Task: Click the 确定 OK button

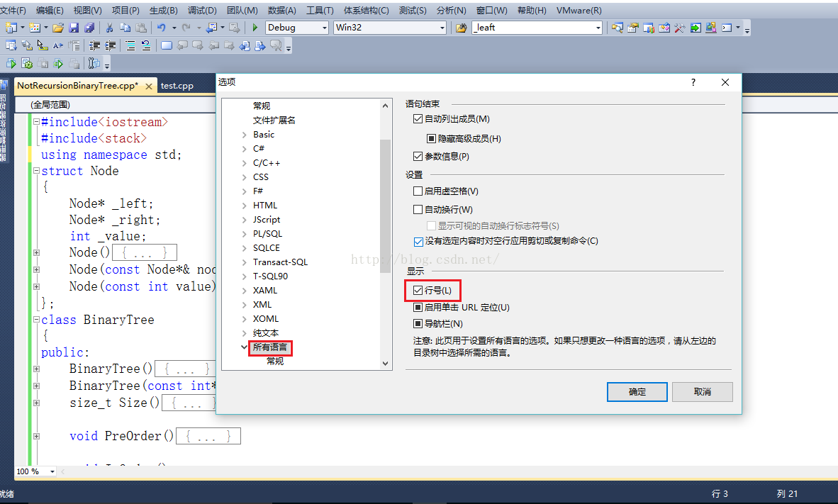Action: 637,392
